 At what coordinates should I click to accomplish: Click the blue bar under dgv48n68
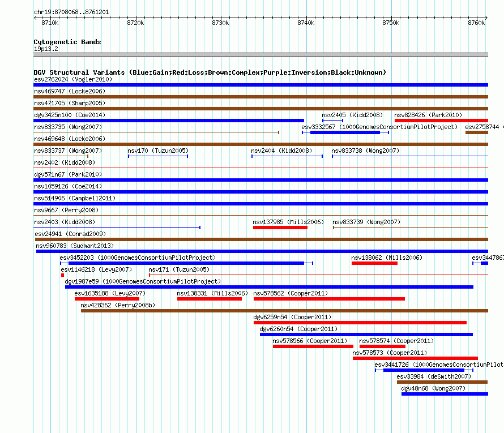[445, 394]
